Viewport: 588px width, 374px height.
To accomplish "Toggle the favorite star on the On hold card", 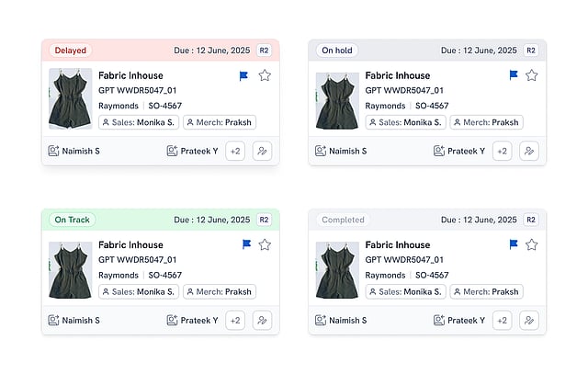I will coord(531,75).
